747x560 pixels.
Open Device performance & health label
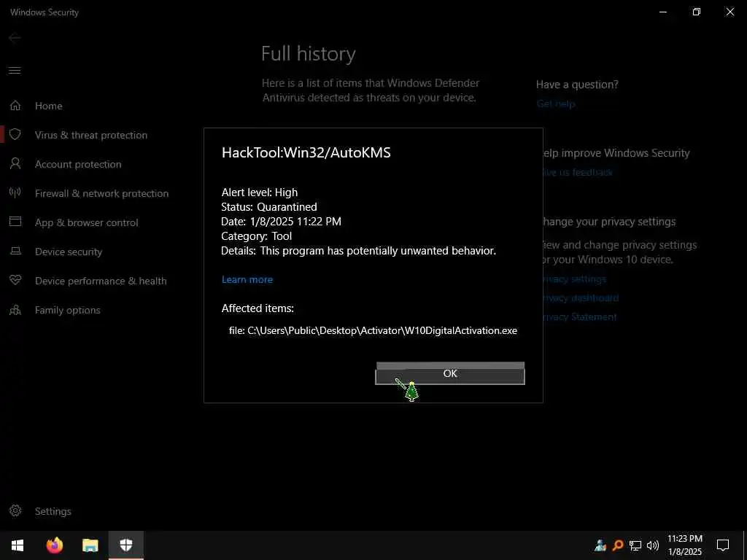[101, 281]
